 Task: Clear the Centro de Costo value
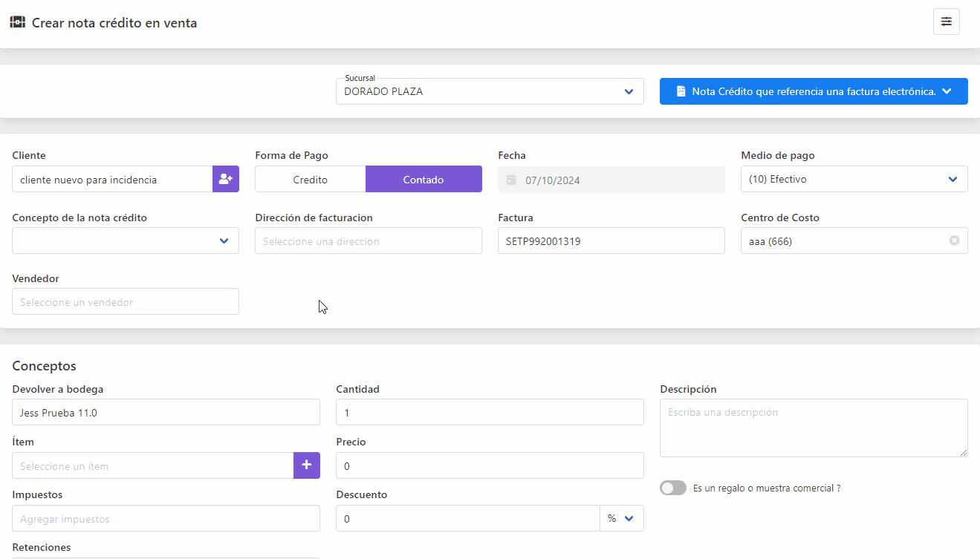954,241
